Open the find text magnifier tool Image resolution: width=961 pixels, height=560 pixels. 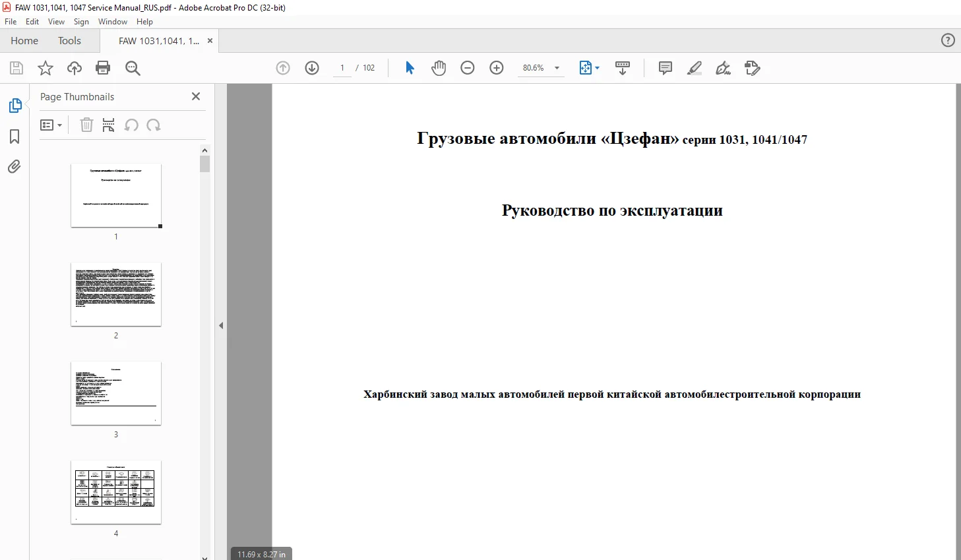point(133,68)
